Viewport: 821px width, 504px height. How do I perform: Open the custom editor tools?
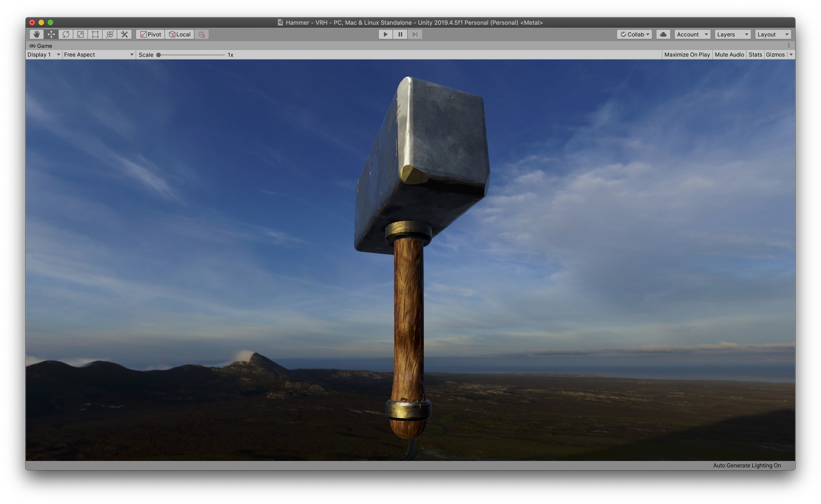pyautogui.click(x=124, y=35)
